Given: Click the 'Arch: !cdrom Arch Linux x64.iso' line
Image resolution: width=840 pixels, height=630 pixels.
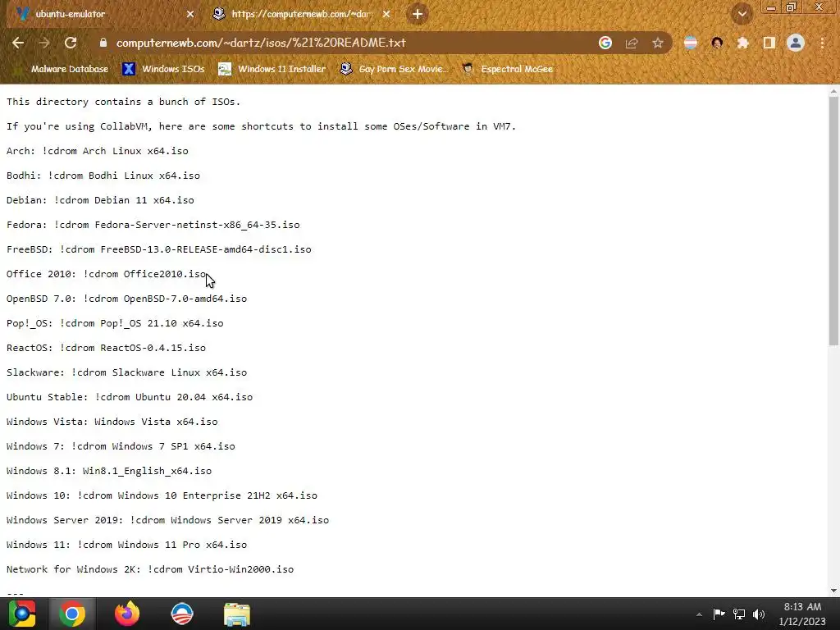Looking at the screenshot, I should pyautogui.click(x=98, y=151).
